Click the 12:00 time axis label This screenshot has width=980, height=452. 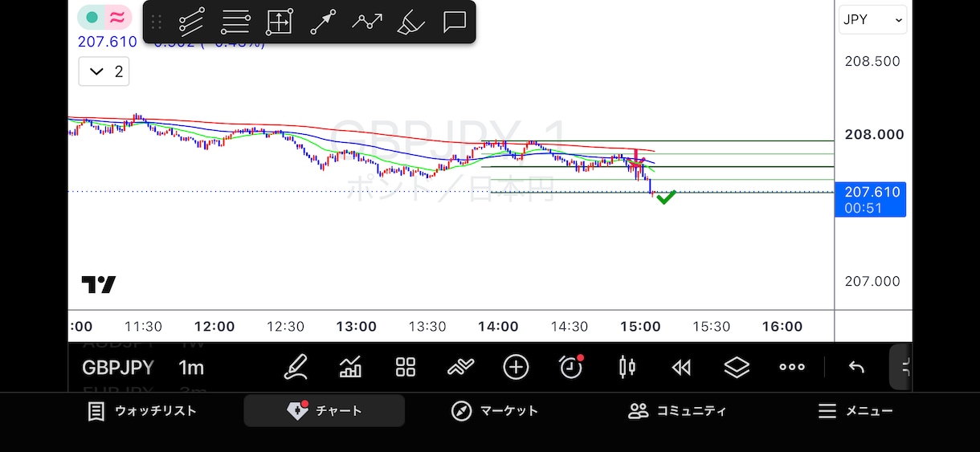(214, 327)
